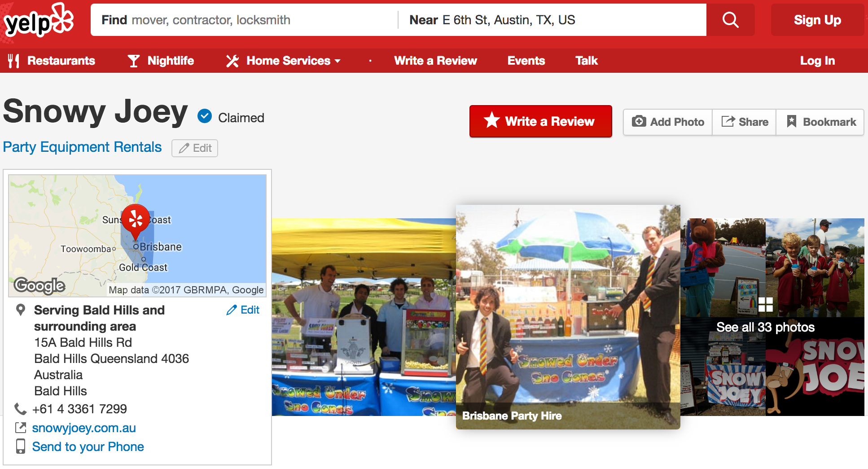Click the photo grid icon
Viewport: 868px width, 469px height.
(766, 305)
